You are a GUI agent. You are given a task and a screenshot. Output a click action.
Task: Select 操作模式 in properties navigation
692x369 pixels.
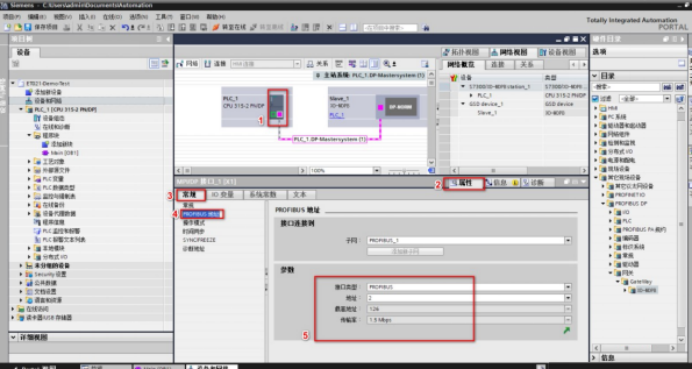pyautogui.click(x=194, y=223)
